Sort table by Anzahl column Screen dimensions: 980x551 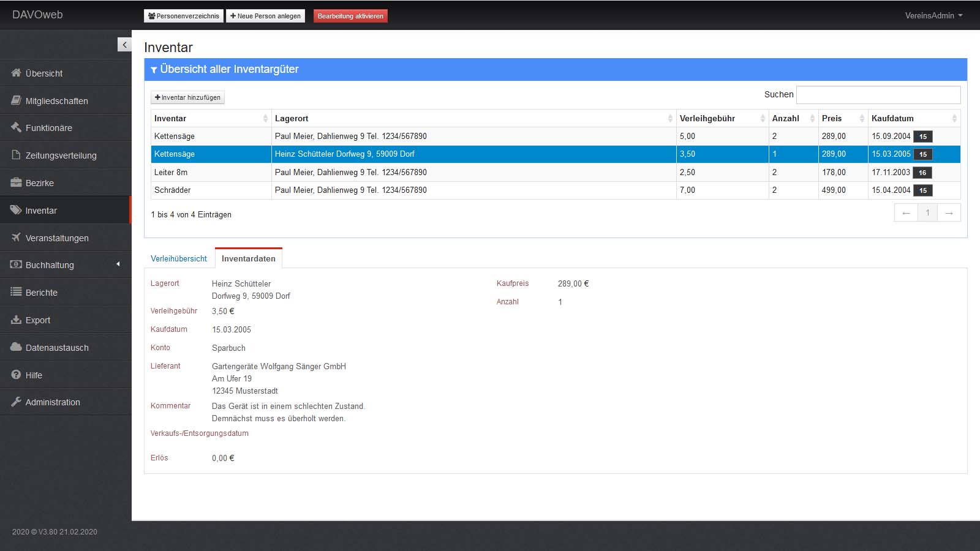(x=793, y=118)
